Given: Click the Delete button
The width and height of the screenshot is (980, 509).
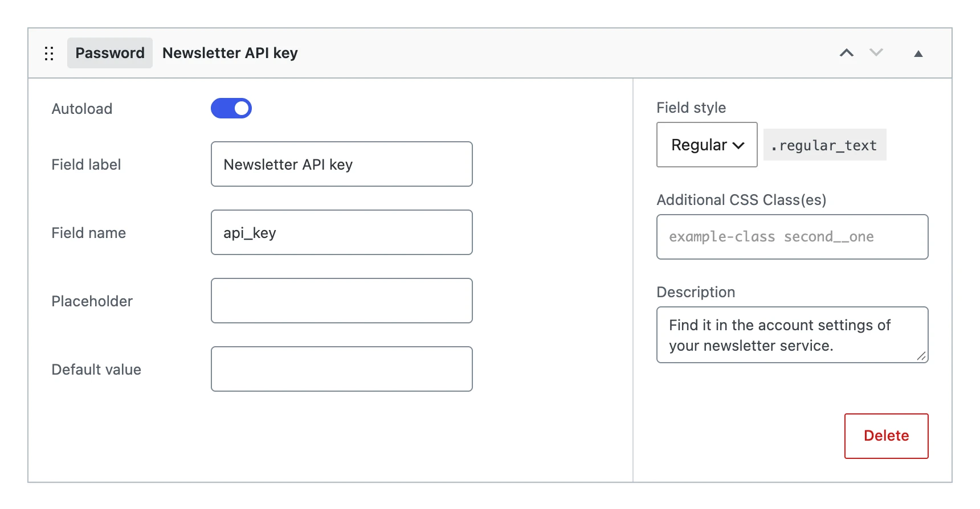Looking at the screenshot, I should click(x=887, y=436).
